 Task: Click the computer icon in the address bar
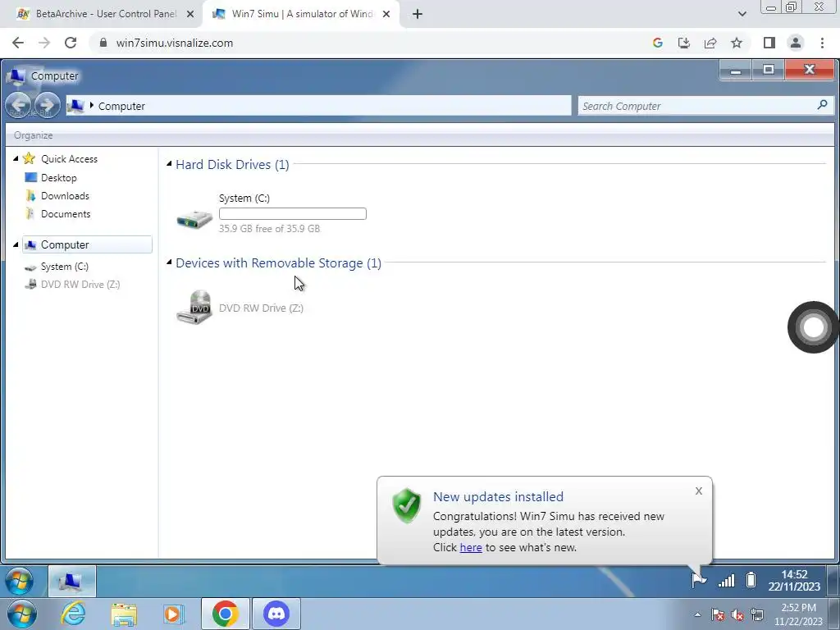click(x=76, y=106)
